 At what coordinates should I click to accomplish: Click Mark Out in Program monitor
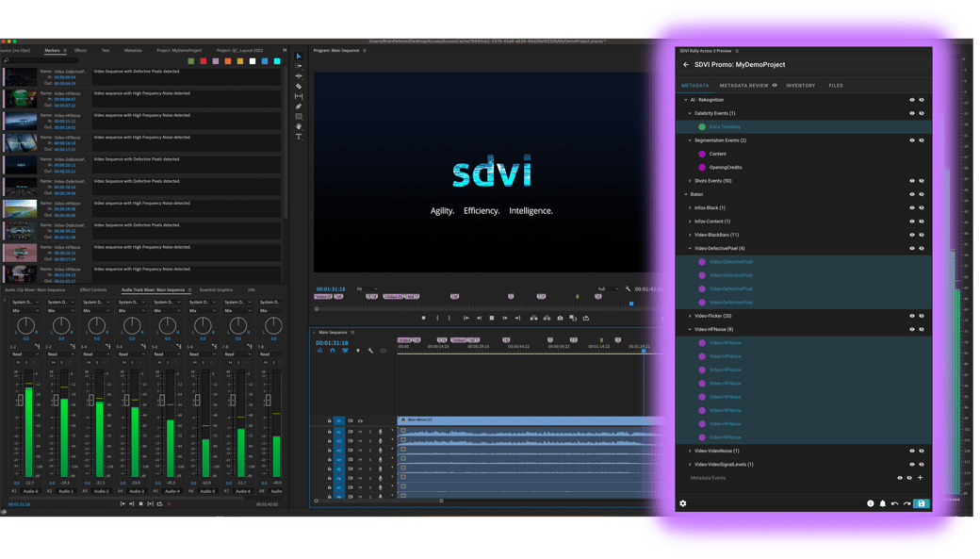tap(449, 319)
